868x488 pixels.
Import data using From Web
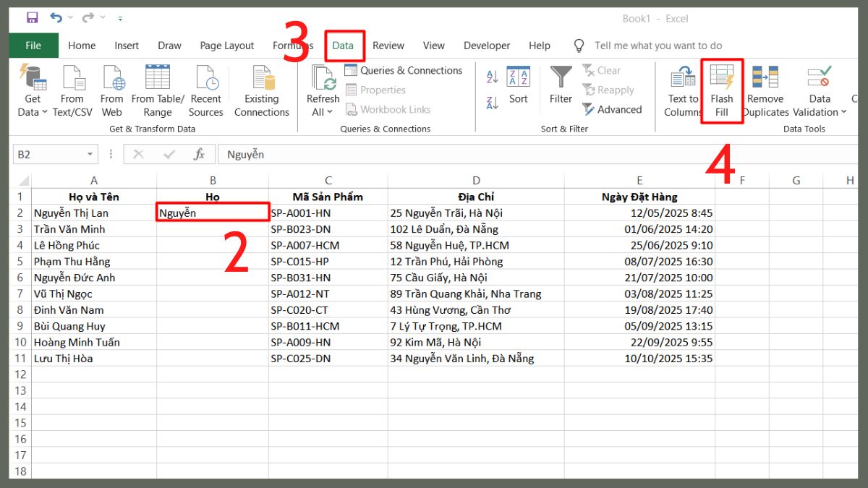tap(111, 90)
